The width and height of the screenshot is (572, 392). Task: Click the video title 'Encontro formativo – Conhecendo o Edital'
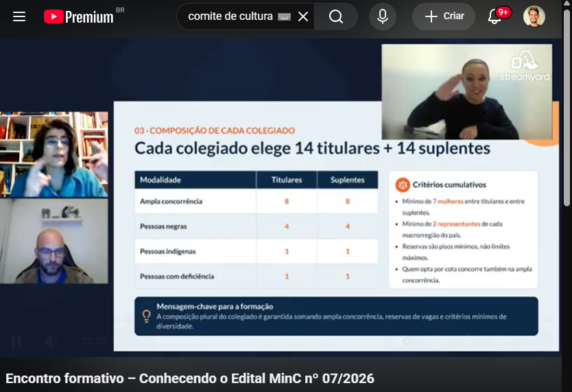pos(190,378)
